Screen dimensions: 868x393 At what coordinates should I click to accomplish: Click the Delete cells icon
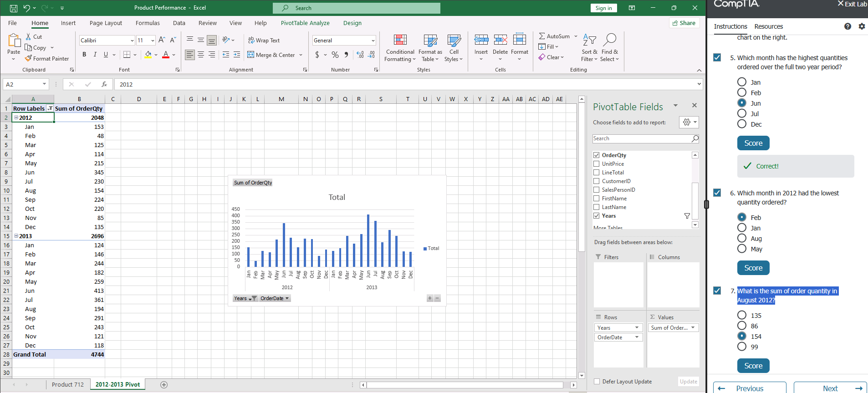click(500, 40)
